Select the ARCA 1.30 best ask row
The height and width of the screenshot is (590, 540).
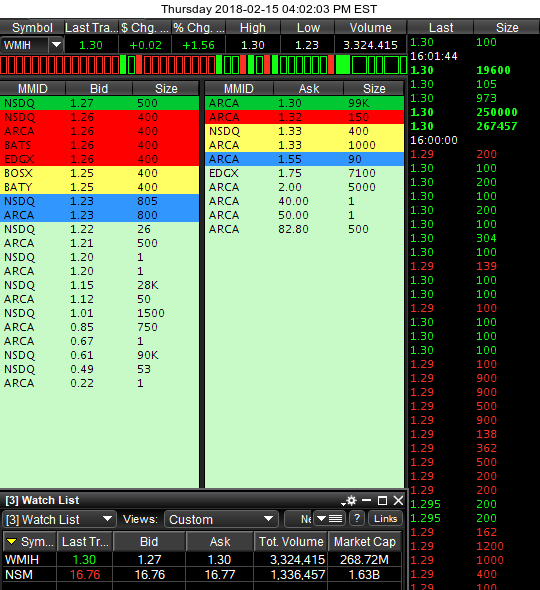coord(304,103)
